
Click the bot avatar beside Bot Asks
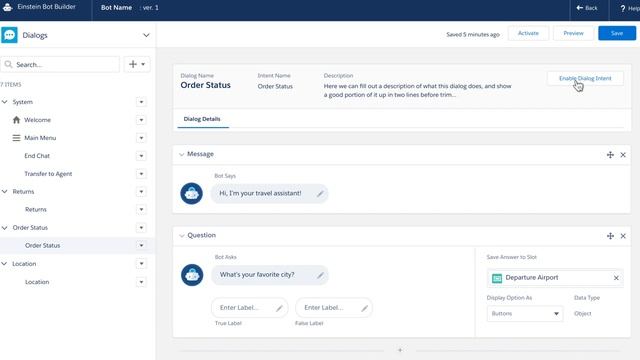pos(192,275)
